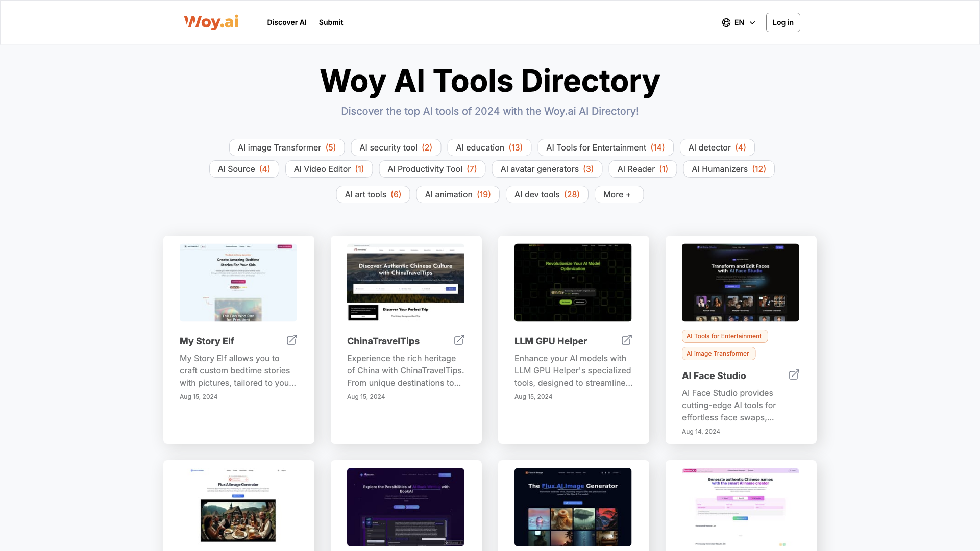Image resolution: width=980 pixels, height=551 pixels.
Task: Click the ChinaTravelTips card thumbnail
Action: (x=405, y=283)
